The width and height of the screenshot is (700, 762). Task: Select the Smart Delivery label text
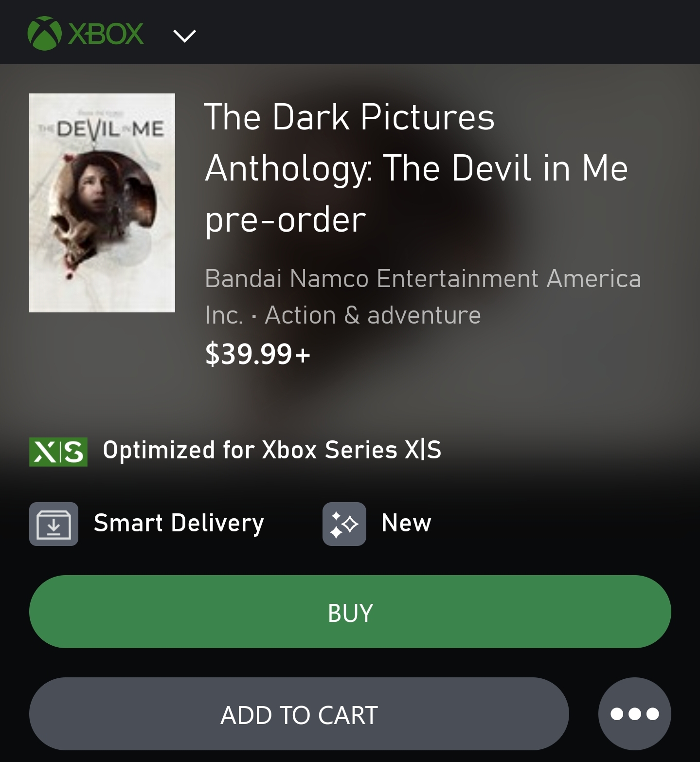pyautogui.click(x=179, y=523)
